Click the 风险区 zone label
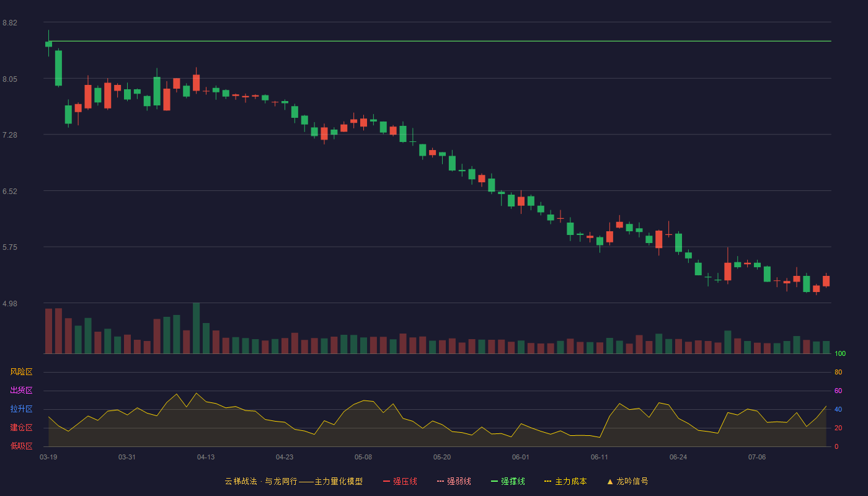868x496 pixels. pyautogui.click(x=21, y=372)
